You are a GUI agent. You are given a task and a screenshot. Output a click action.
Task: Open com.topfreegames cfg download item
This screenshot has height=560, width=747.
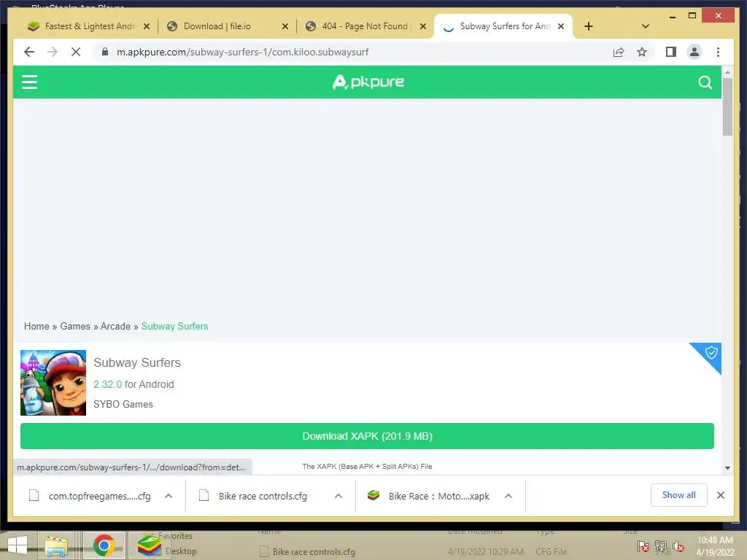pos(90,496)
